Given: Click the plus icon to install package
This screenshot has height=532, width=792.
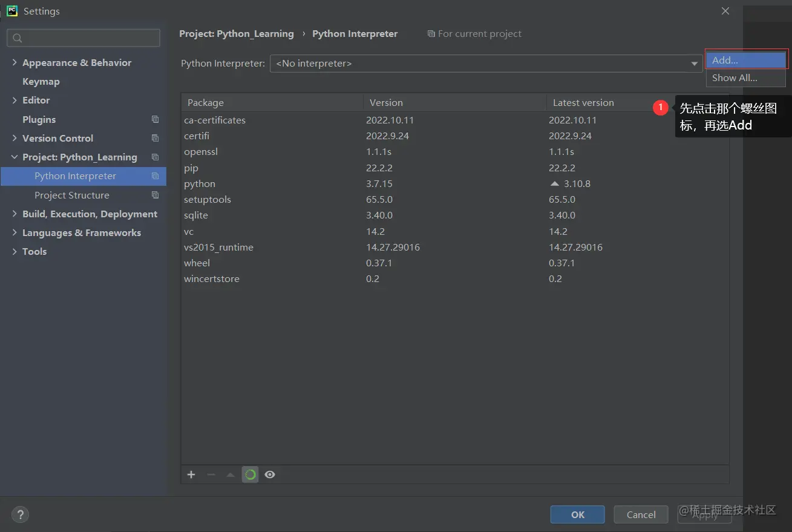Looking at the screenshot, I should [x=191, y=475].
